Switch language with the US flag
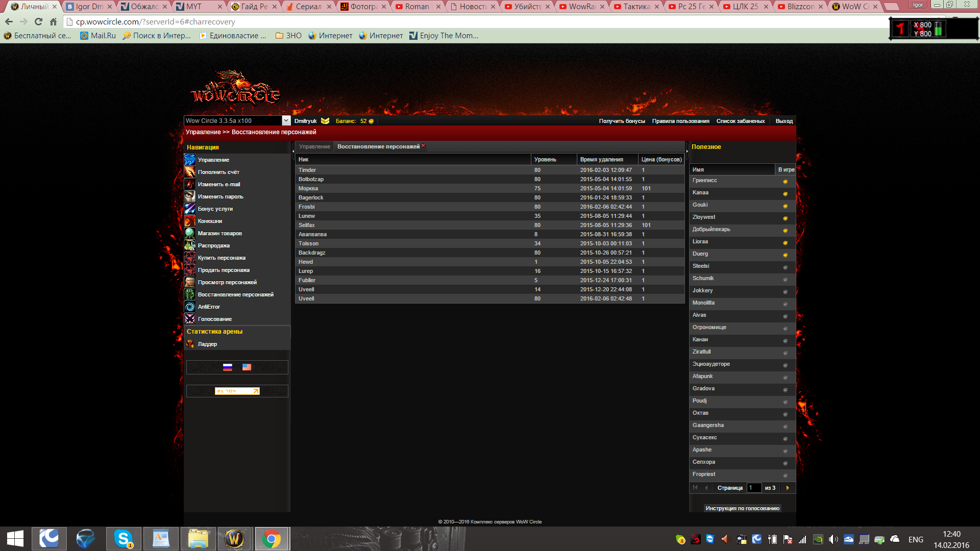 (x=247, y=367)
